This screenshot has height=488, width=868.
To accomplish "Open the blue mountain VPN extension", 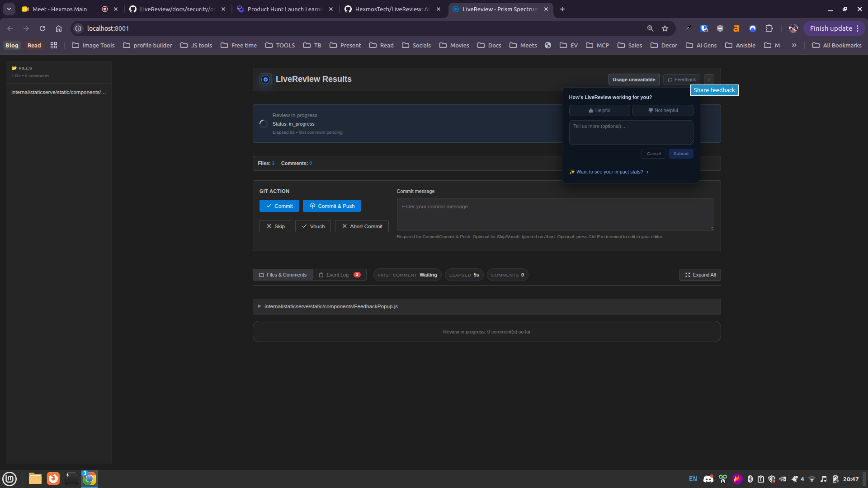I will 753,28.
